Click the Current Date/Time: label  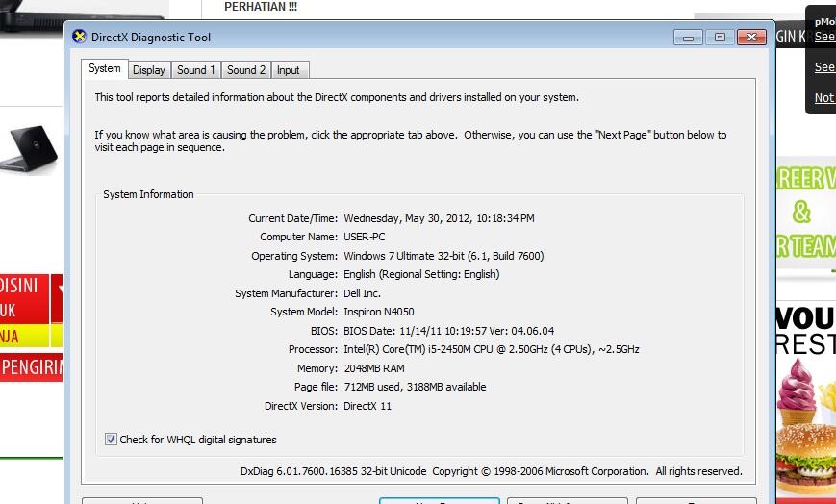tap(292, 218)
